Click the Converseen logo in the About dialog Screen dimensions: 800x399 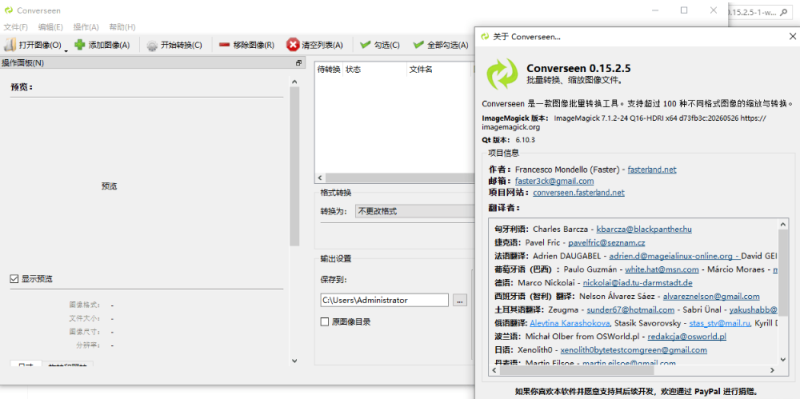[x=502, y=74]
